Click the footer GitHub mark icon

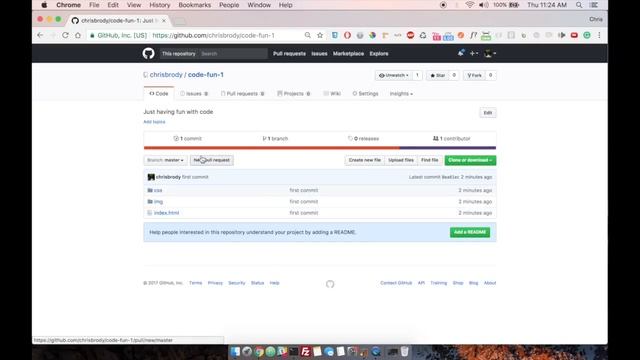tap(330, 284)
